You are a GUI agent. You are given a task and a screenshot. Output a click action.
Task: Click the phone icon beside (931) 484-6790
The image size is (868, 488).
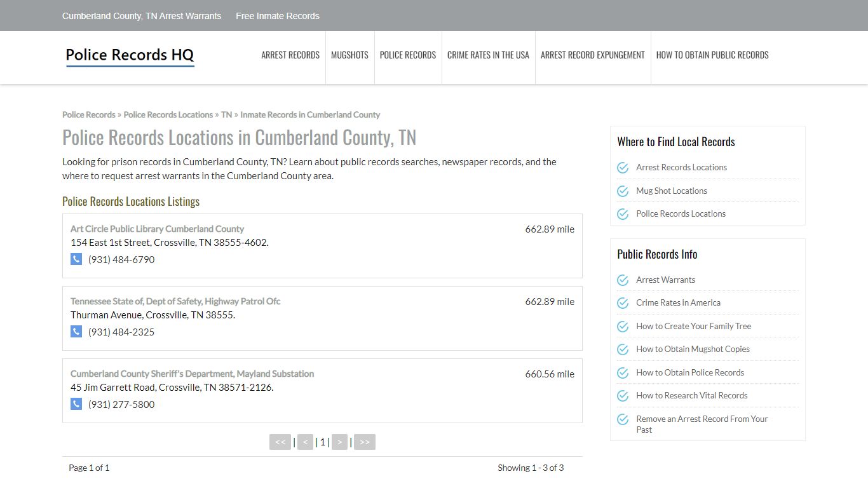coord(76,259)
